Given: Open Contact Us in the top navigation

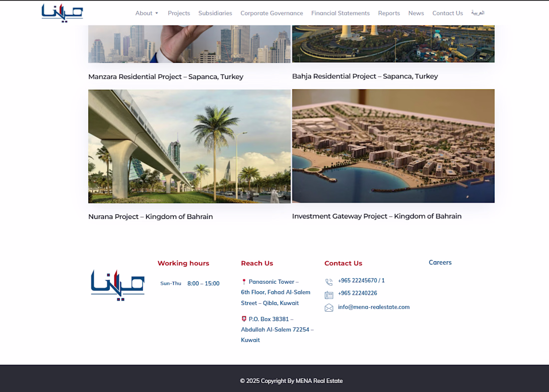Looking at the screenshot, I should 448,13.
